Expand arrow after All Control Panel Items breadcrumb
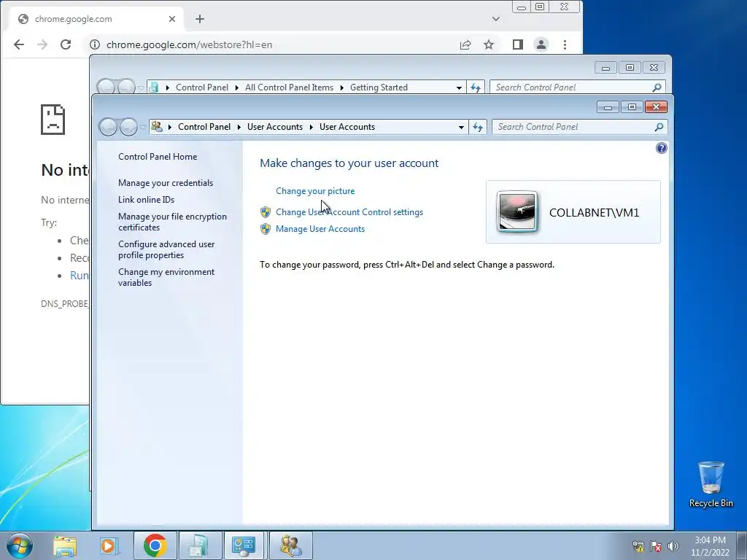The height and width of the screenshot is (560, 747). point(341,87)
